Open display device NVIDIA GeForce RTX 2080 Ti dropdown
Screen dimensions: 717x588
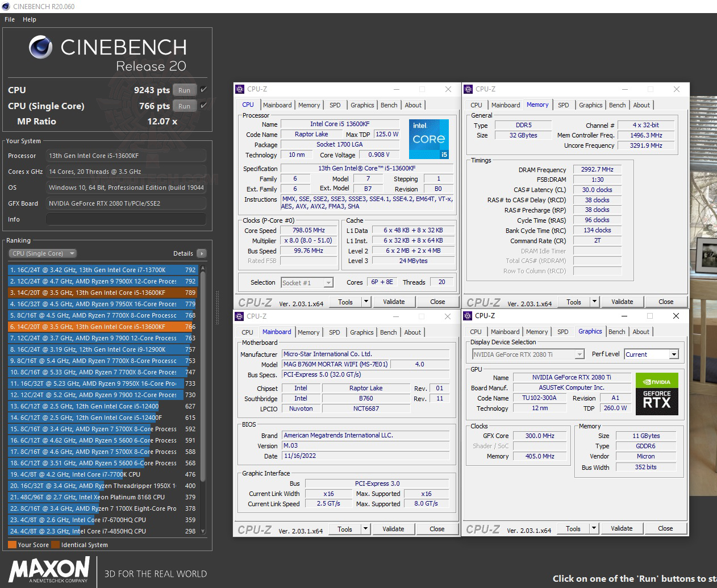528,355
